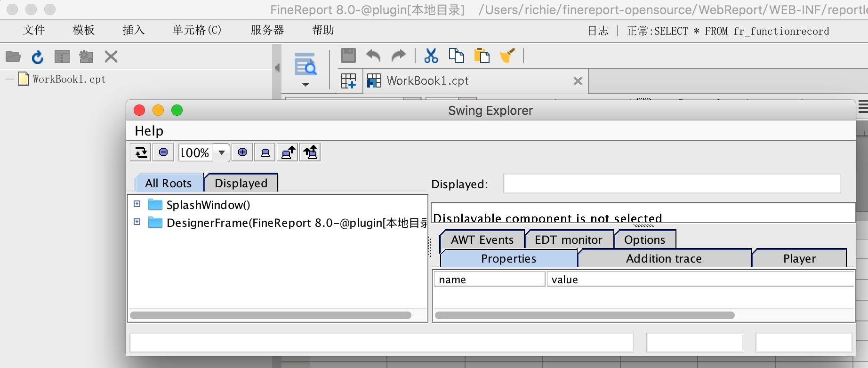868x368 pixels.
Task: Click the Displayed text input field
Action: point(672,184)
